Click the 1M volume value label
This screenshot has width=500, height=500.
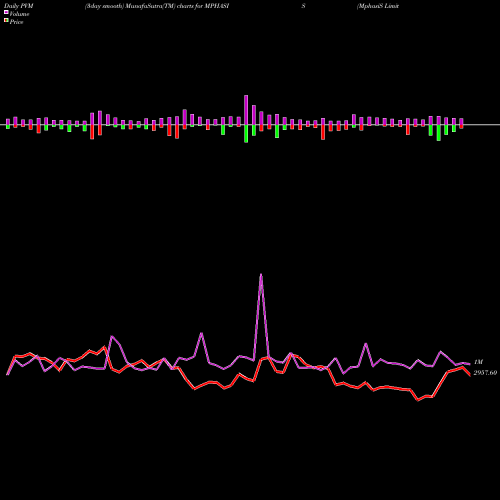(478, 362)
